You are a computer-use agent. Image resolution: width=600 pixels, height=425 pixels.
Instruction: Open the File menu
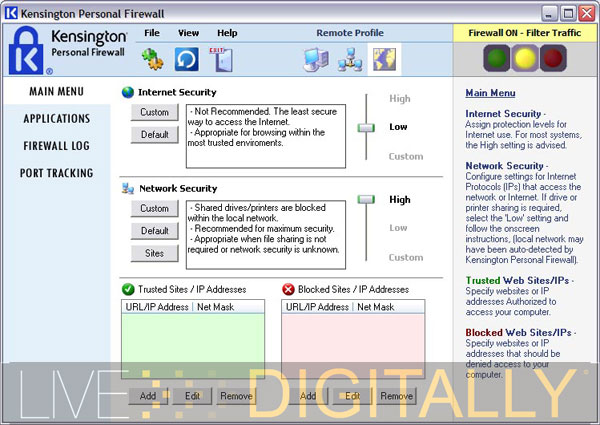(152, 33)
